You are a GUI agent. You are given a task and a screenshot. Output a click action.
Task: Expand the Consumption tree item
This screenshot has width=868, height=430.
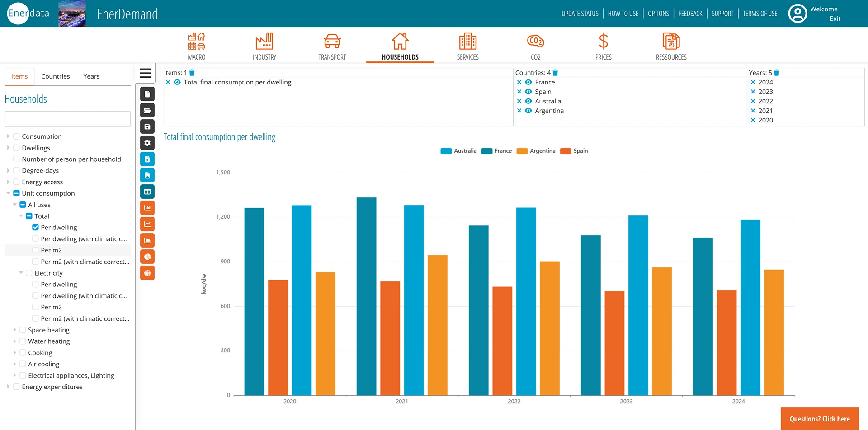click(x=8, y=136)
